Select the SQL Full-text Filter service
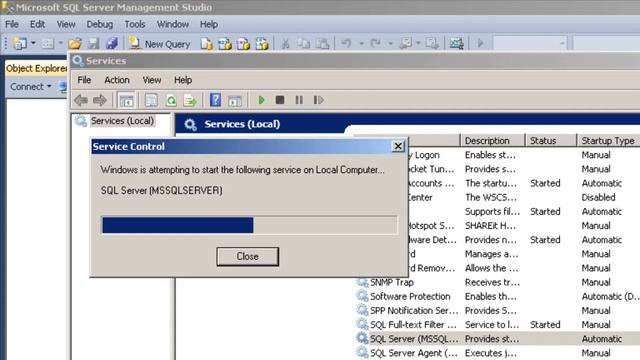Viewport: 640px width, 360px height. click(x=498, y=324)
